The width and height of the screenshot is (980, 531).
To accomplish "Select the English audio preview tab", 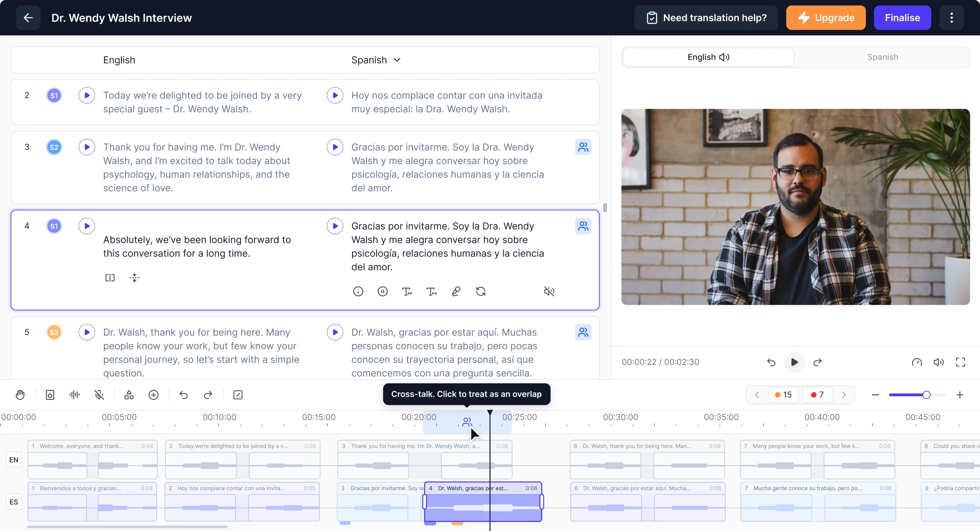I will [708, 57].
